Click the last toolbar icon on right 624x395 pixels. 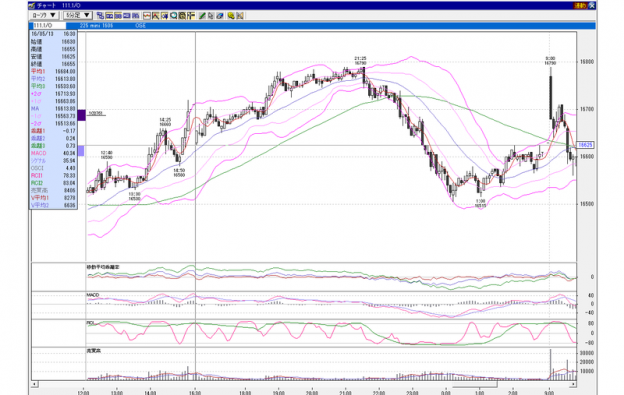(240, 16)
